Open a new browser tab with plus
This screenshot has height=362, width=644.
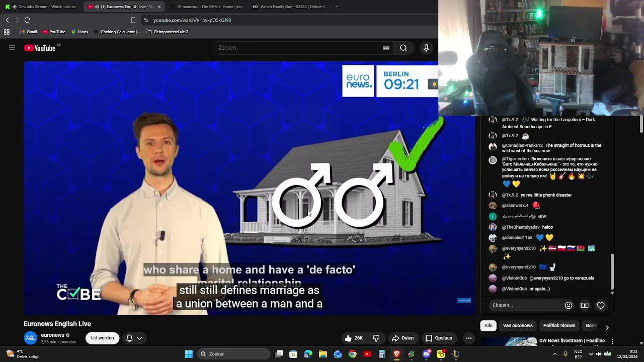[x=337, y=7]
